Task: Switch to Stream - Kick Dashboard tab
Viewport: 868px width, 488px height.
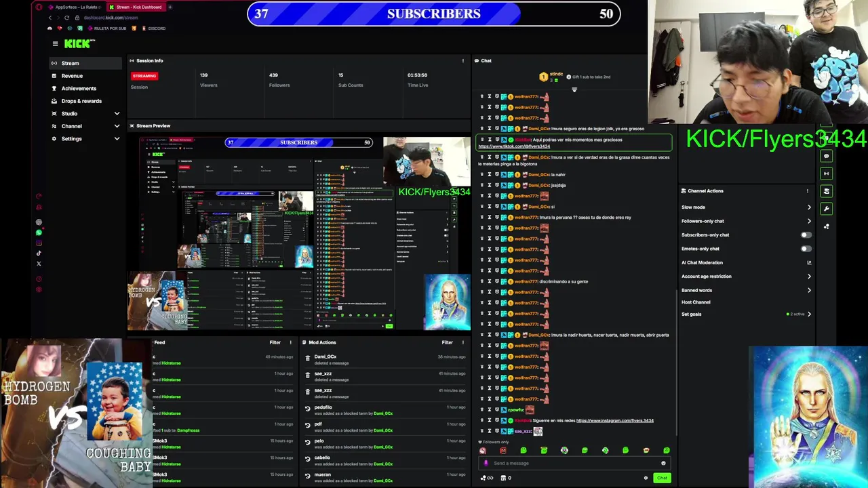Action: coord(135,7)
